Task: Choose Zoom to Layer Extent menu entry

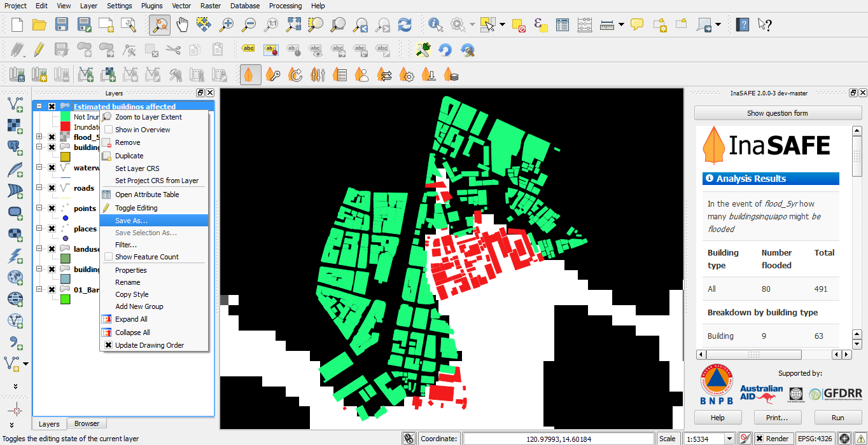Action: [x=154, y=117]
